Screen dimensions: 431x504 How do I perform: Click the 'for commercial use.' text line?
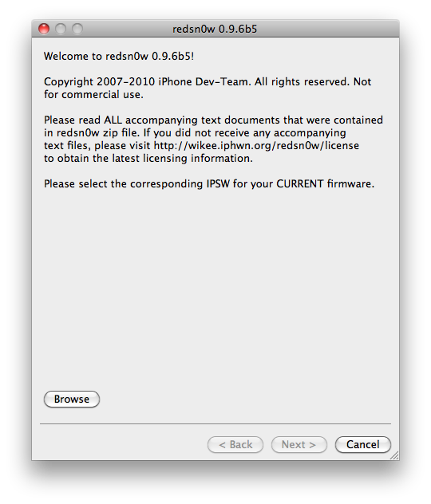pyautogui.click(x=93, y=94)
